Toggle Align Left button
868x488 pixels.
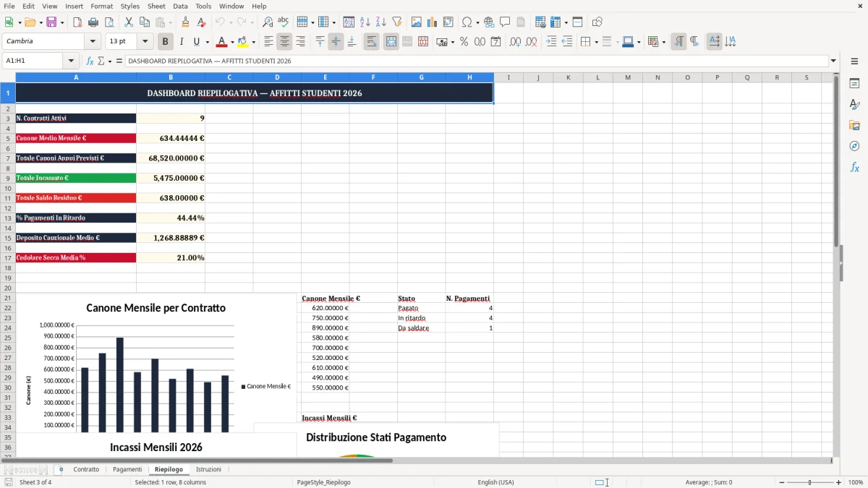(x=269, y=42)
